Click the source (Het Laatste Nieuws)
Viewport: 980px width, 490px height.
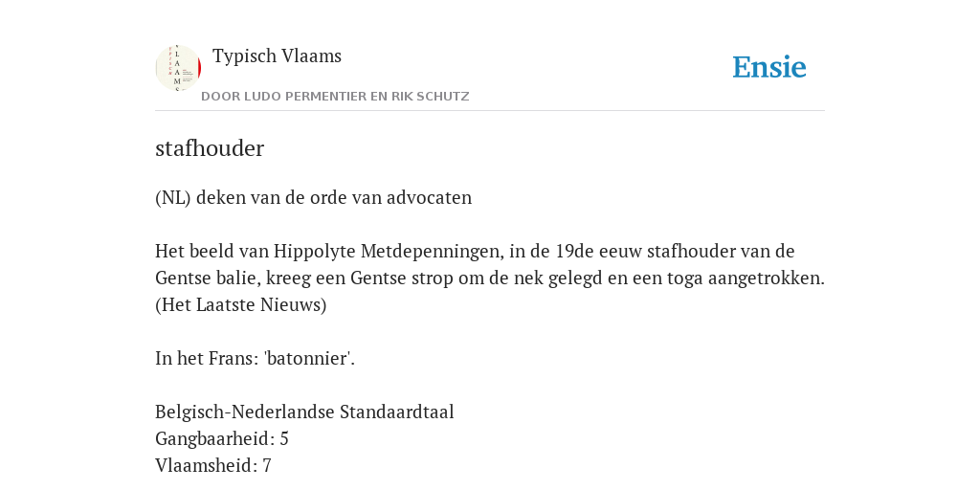[240, 305]
